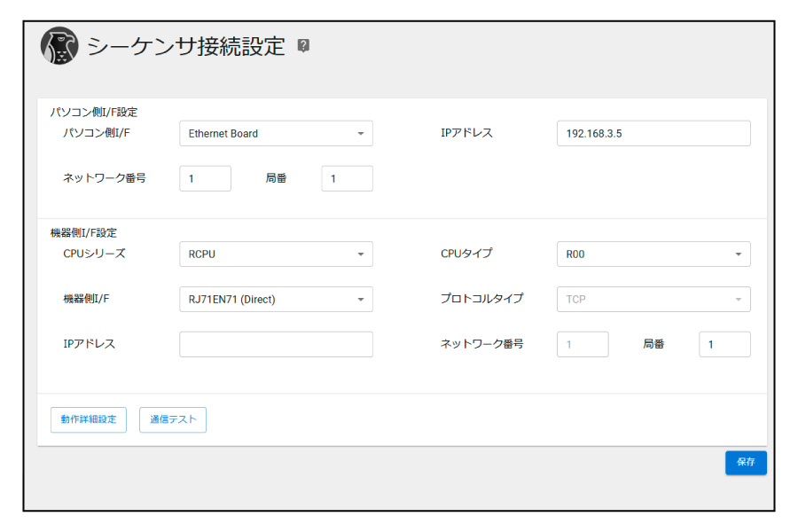
Task: Open the CPUタイプ dropdown showing R00
Action: 653,254
